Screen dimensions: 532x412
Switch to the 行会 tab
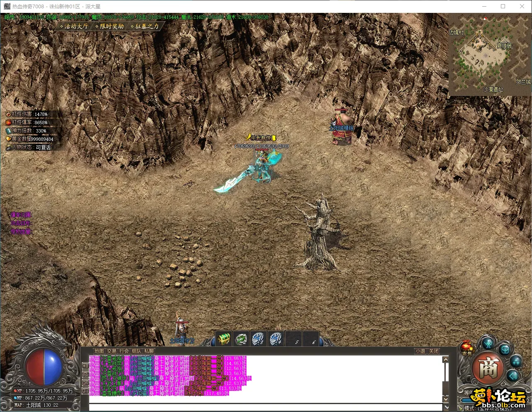pyautogui.click(x=124, y=351)
